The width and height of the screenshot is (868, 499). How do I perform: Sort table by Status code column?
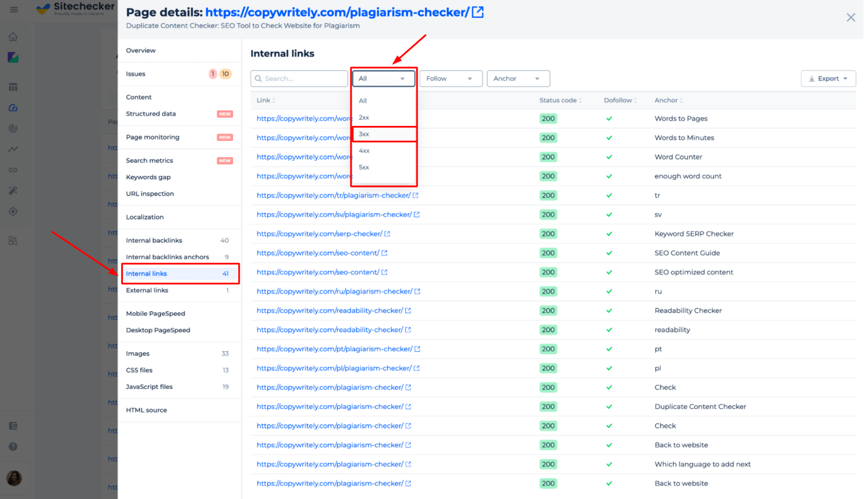pos(560,100)
